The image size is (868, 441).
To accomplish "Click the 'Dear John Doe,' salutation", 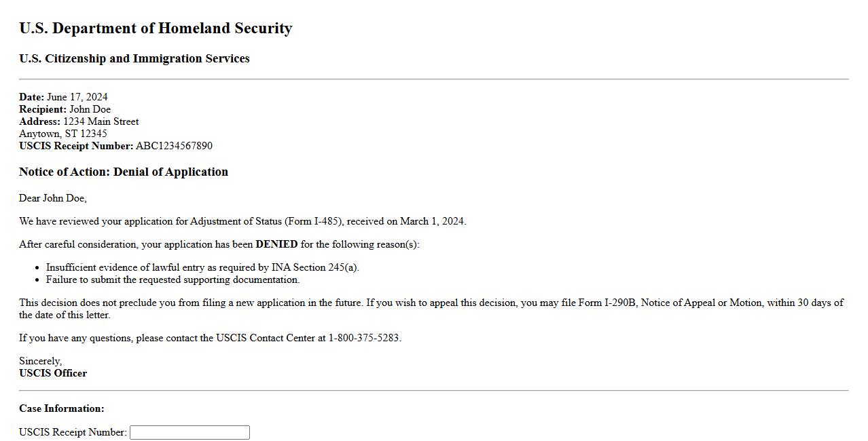I will [53, 198].
